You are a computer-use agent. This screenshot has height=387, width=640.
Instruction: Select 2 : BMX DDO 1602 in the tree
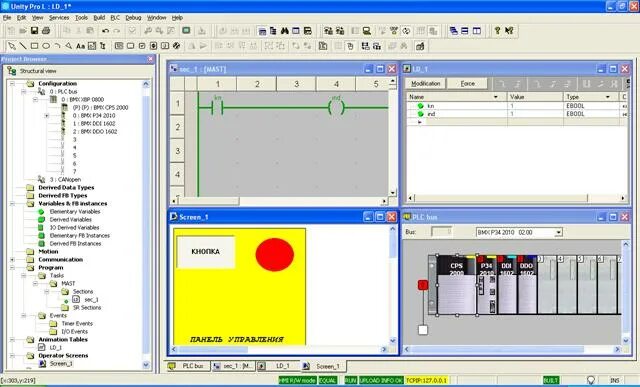95,131
